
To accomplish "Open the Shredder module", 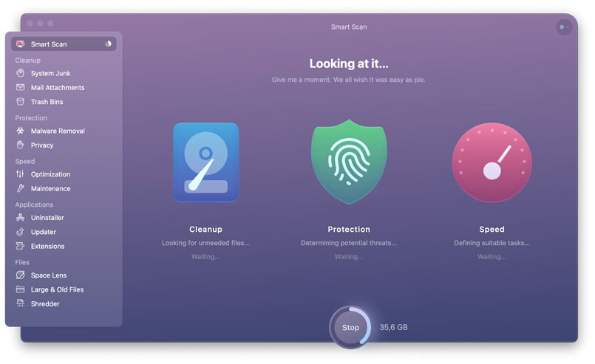I will (64, 304).
